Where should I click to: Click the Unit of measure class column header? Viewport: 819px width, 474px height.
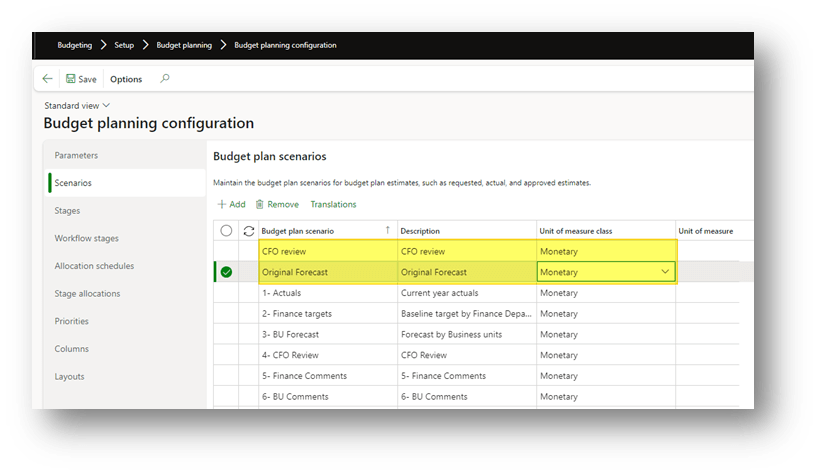coord(575,231)
